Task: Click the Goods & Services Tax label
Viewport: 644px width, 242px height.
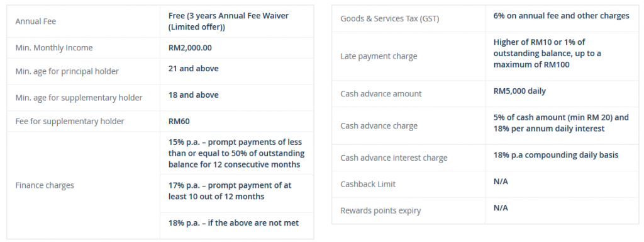Action: click(x=390, y=18)
